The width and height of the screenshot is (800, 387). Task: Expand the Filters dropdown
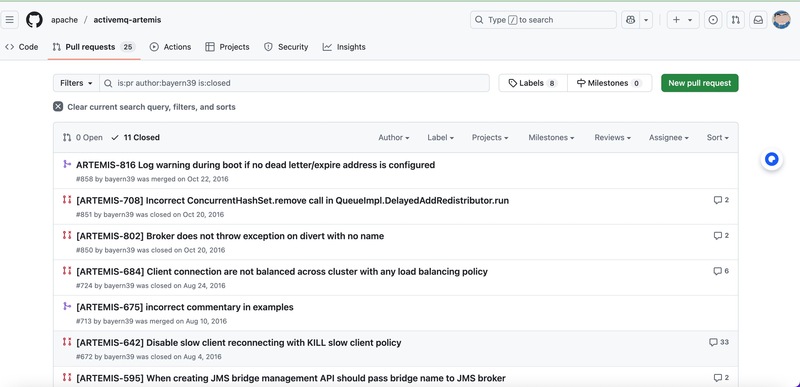pyautogui.click(x=77, y=83)
